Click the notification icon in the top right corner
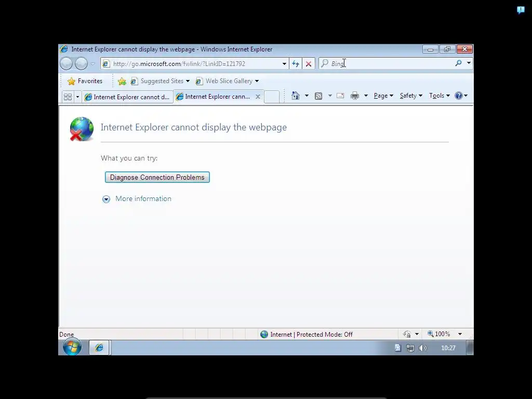Image resolution: width=532 pixels, height=399 pixels. coord(521,10)
